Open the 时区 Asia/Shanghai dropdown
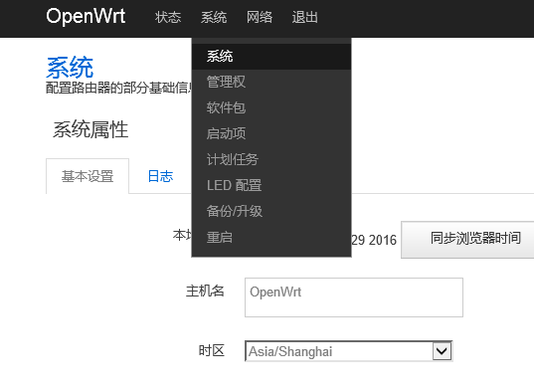Viewport: 534px width, 392px height. 349,351
